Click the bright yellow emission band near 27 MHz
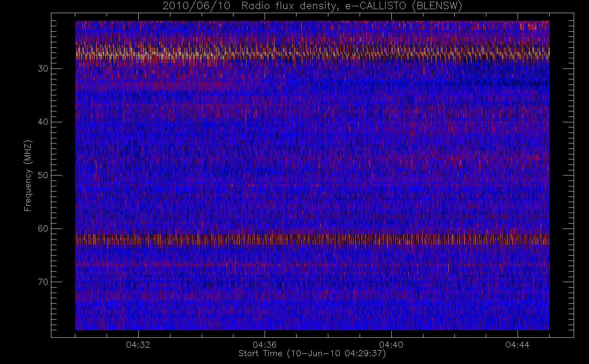Viewport: 589px width, 364px height. click(x=312, y=53)
